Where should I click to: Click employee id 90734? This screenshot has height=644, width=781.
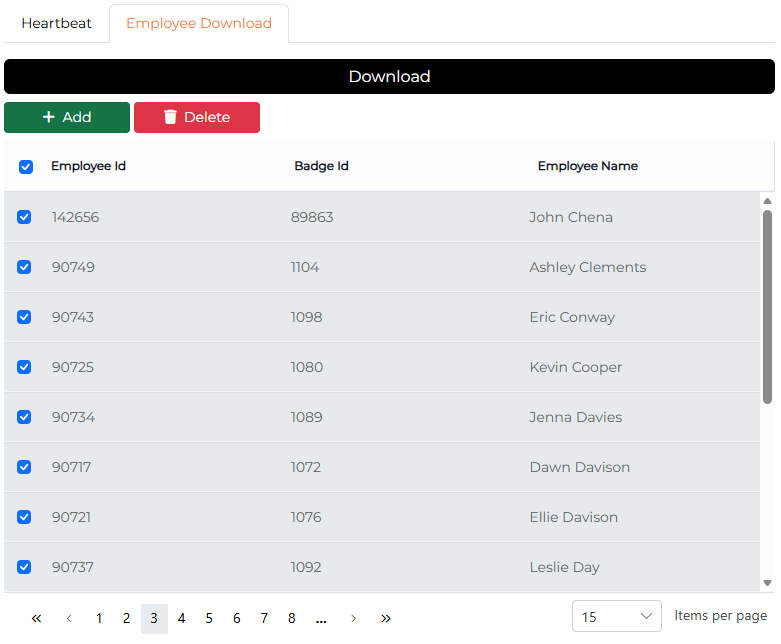point(73,417)
